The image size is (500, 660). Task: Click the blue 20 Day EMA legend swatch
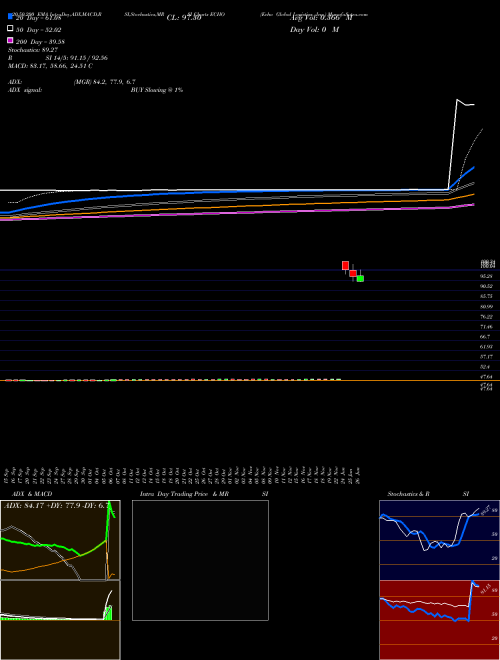click(10, 17)
